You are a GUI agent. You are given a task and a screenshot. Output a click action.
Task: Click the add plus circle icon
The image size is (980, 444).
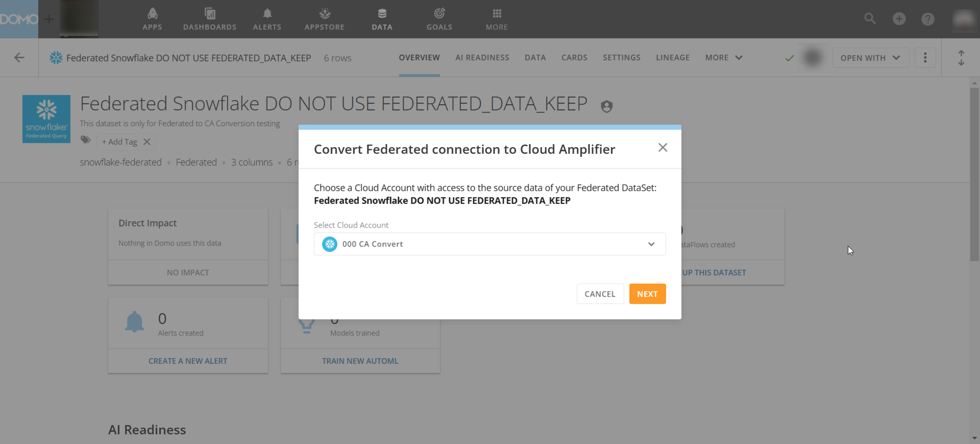point(899,19)
